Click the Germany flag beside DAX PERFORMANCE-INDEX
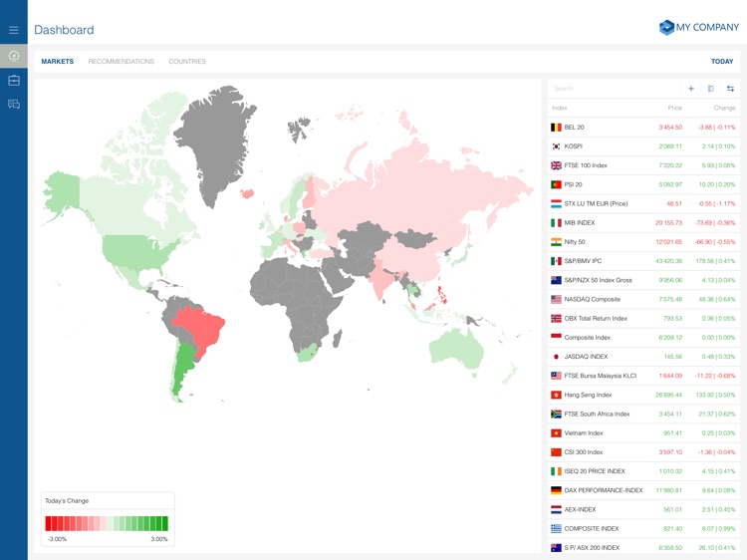This screenshot has height=560, width=747. [556, 490]
